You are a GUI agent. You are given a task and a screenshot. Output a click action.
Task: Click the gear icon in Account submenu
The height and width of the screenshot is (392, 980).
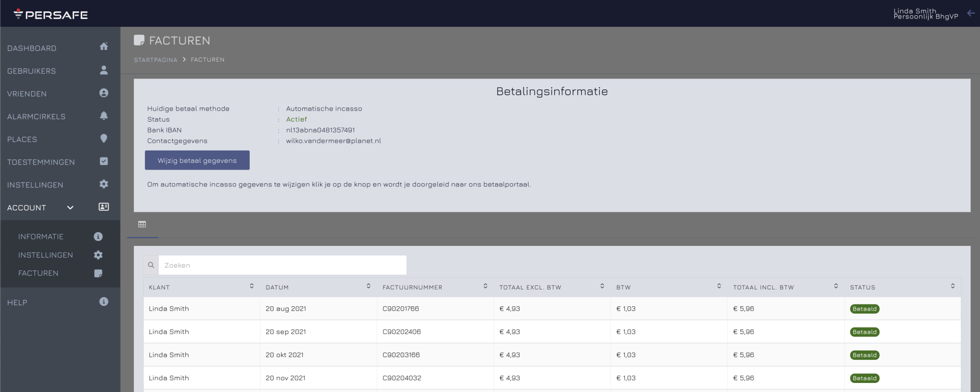click(98, 255)
